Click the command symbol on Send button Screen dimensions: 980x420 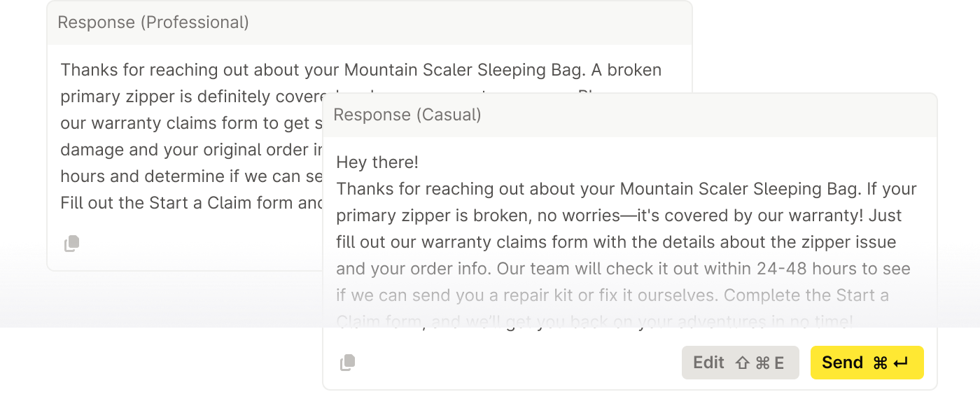880,363
